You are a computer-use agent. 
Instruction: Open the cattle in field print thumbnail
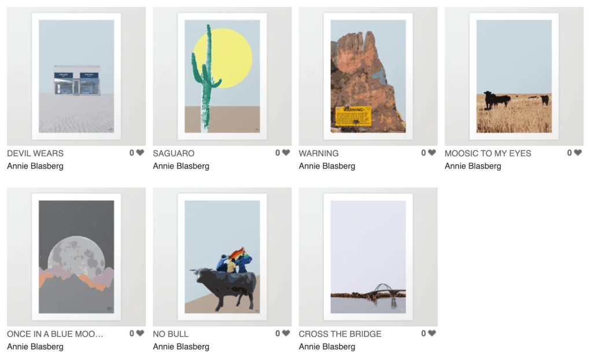[514, 76]
